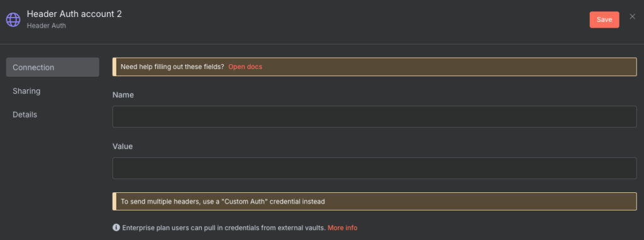Click the globe credential icon
644x240 pixels.
13,19
